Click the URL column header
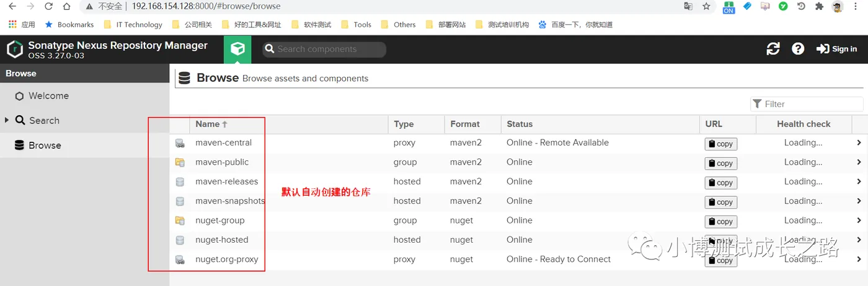 (727, 124)
